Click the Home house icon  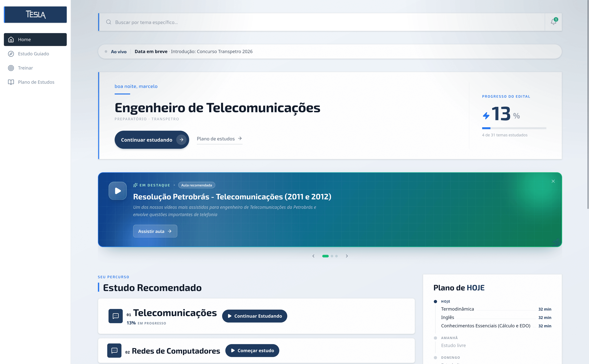(11, 39)
